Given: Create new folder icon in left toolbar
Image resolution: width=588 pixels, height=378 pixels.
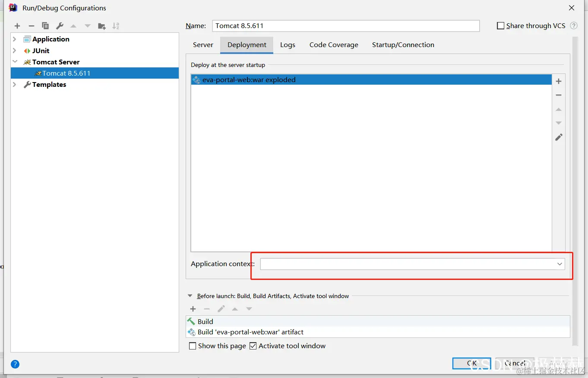Looking at the screenshot, I should coord(102,26).
